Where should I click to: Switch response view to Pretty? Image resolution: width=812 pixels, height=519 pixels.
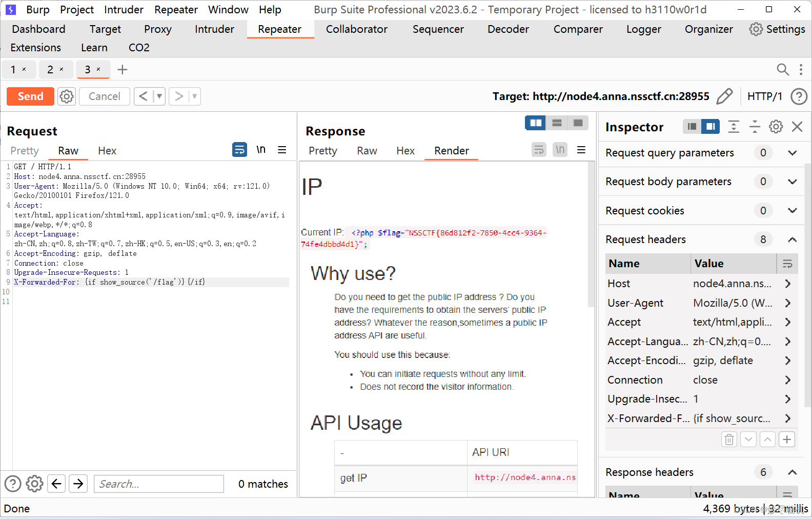click(x=323, y=151)
